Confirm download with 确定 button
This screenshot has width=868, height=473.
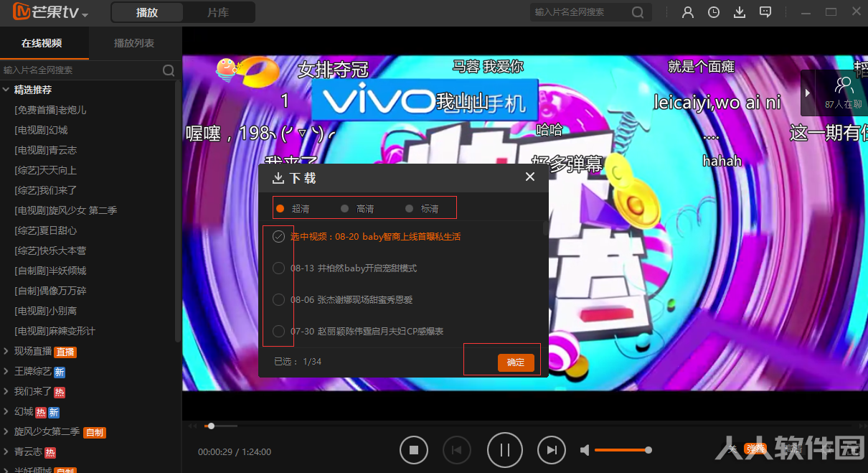click(516, 362)
